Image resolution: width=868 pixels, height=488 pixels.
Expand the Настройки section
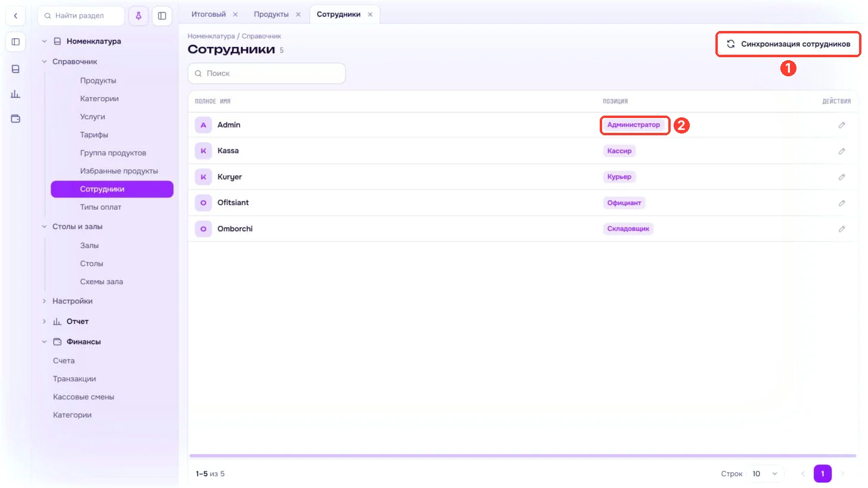44,301
